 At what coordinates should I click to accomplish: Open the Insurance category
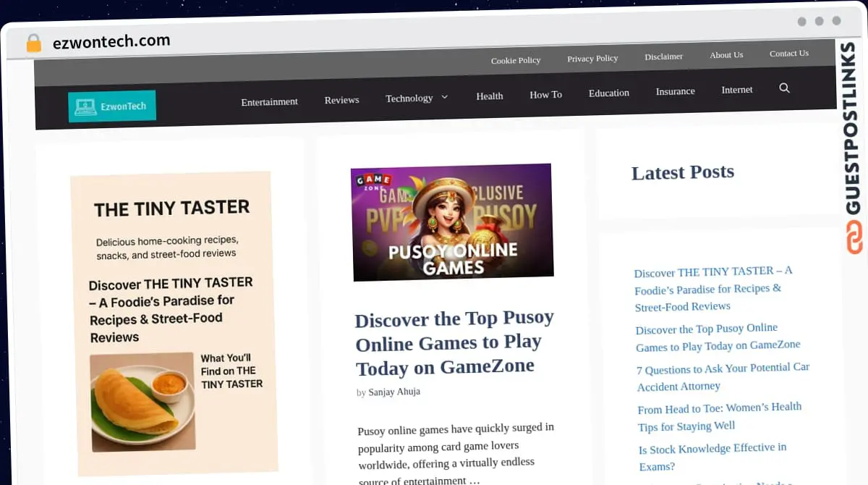(x=675, y=91)
